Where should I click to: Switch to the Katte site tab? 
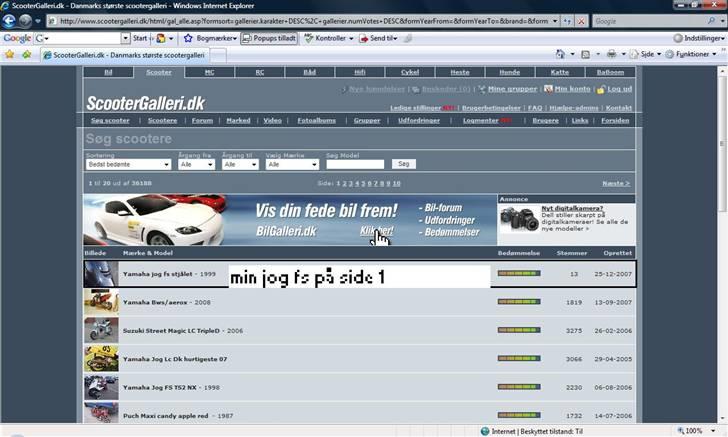559,72
